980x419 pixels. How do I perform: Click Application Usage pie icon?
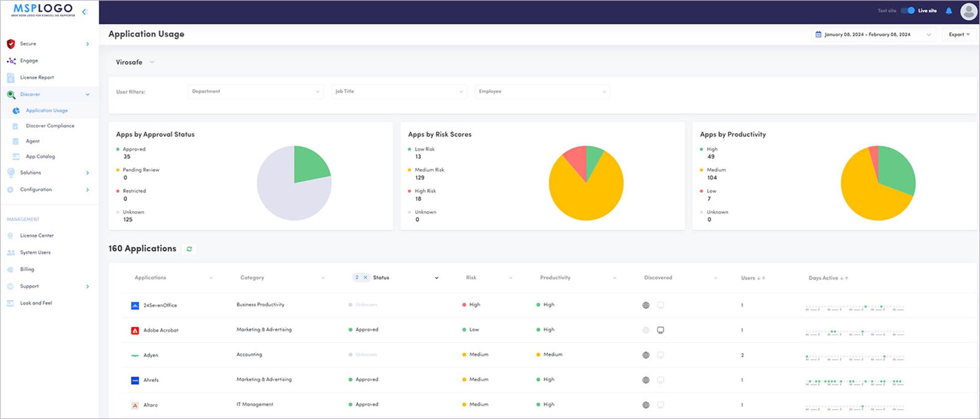point(16,111)
